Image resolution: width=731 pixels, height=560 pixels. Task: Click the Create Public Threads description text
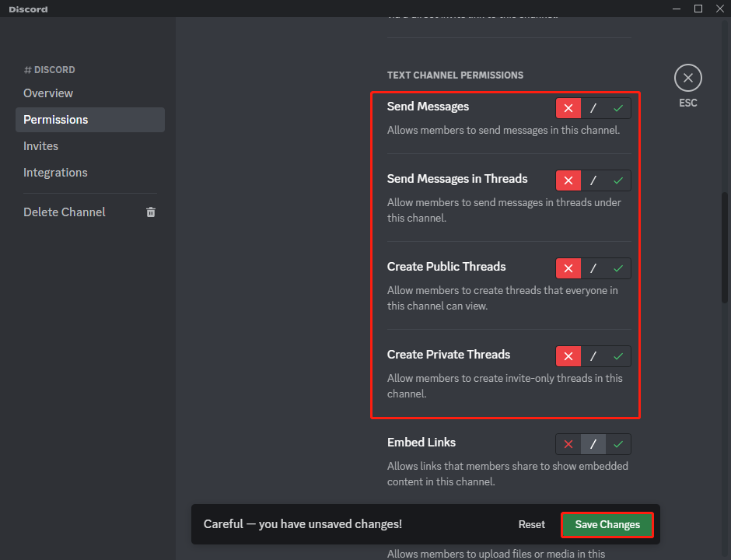[502, 298]
